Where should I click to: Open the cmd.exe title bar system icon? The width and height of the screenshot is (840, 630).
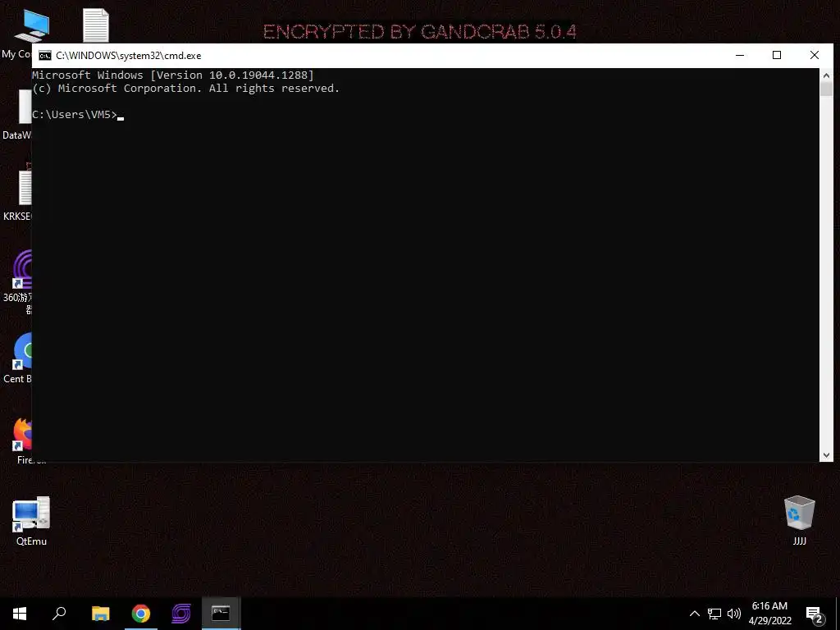[45, 56]
